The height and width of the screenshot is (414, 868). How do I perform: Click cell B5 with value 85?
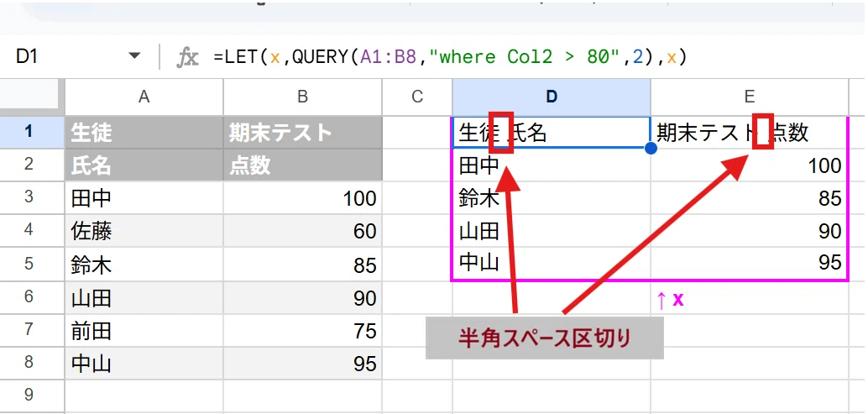pyautogui.click(x=302, y=264)
